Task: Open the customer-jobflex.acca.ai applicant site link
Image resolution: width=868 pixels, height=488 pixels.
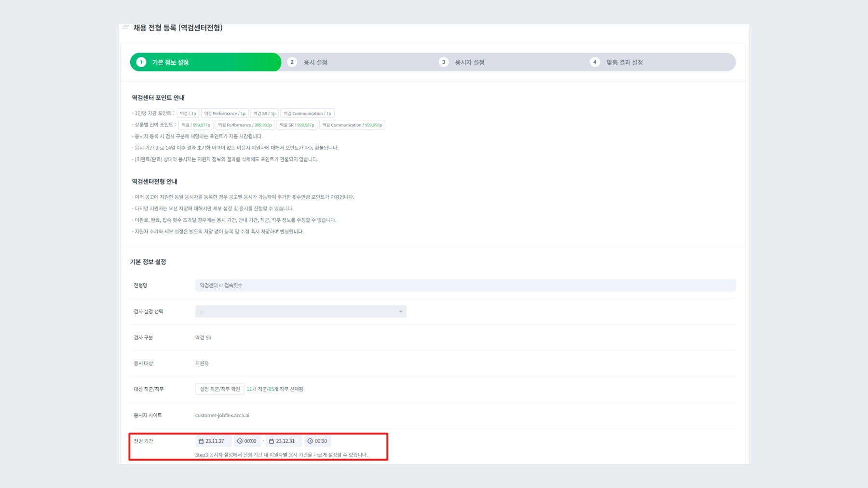Action: (221, 415)
